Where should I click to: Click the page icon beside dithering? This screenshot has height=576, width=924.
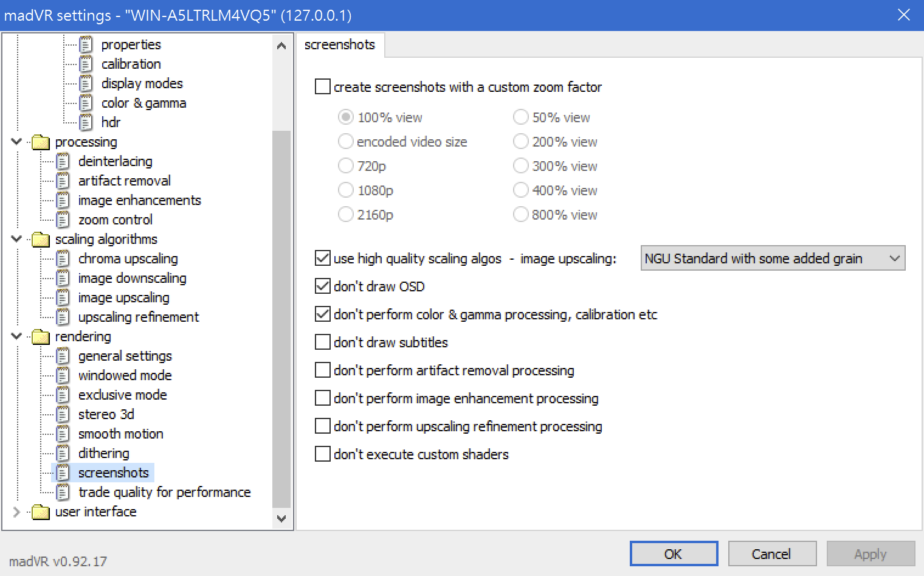pos(63,453)
